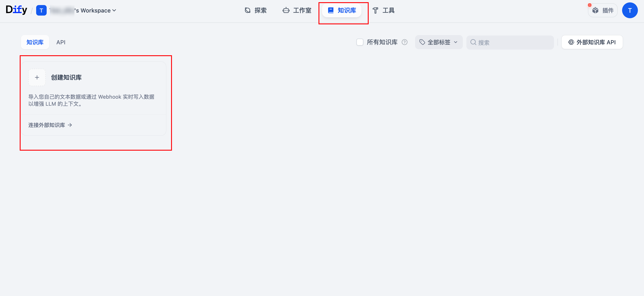Open the 全部标签 tag filter dropdown
Image resolution: width=644 pixels, height=296 pixels.
pyautogui.click(x=439, y=42)
